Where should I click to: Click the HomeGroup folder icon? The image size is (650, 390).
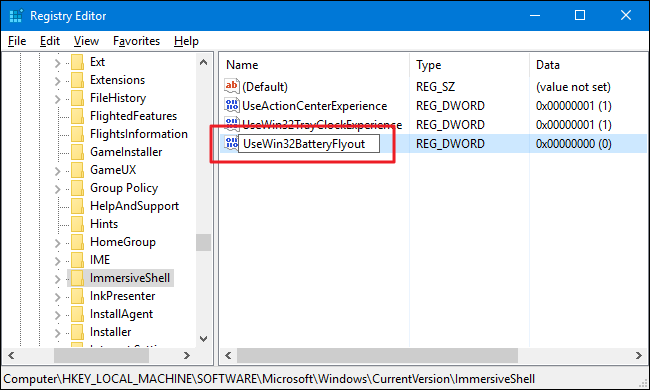[78, 242]
